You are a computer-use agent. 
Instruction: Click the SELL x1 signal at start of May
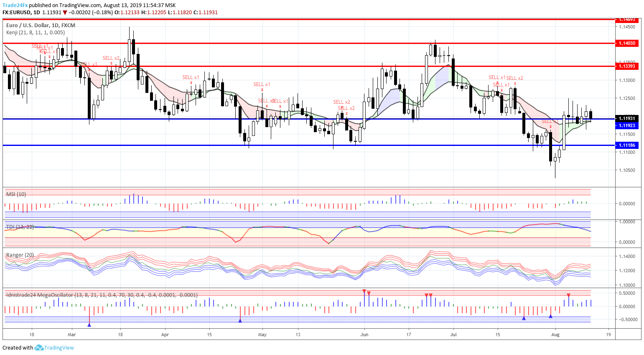[262, 84]
